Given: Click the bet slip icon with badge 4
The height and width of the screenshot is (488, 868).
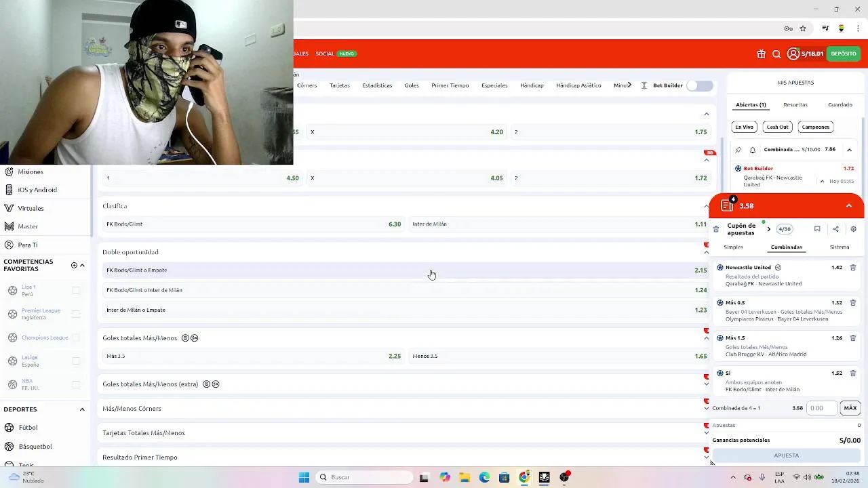Looking at the screenshot, I should 728,205.
